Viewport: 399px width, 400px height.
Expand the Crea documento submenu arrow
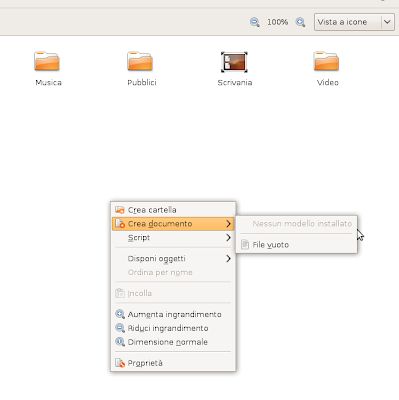click(228, 224)
